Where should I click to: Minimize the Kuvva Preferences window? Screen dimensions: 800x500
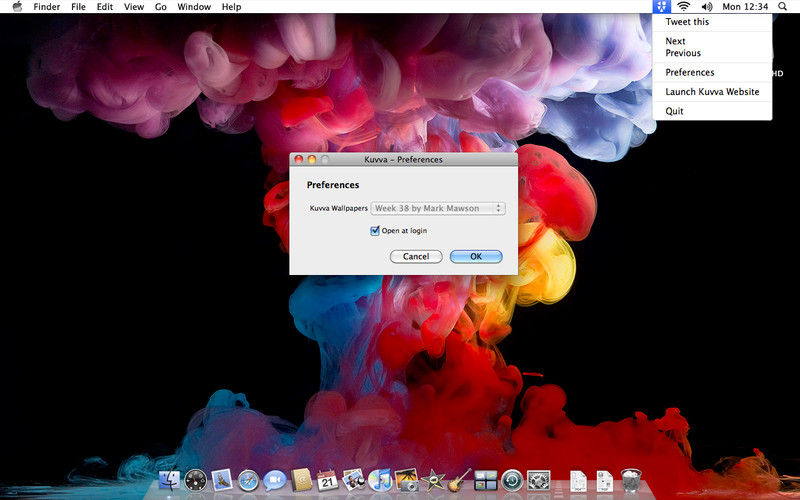312,159
